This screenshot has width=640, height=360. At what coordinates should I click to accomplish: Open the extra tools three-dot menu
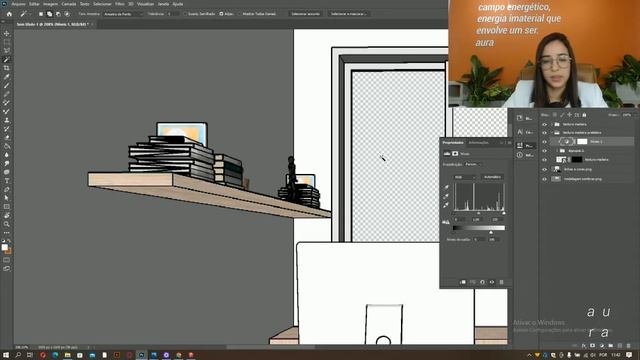click(7, 233)
